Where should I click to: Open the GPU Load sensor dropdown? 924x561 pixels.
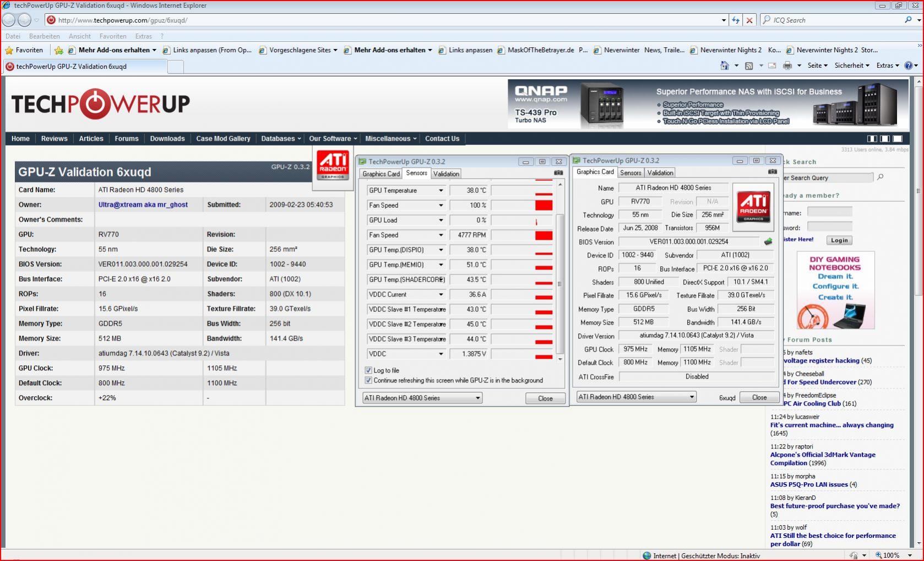coord(441,220)
